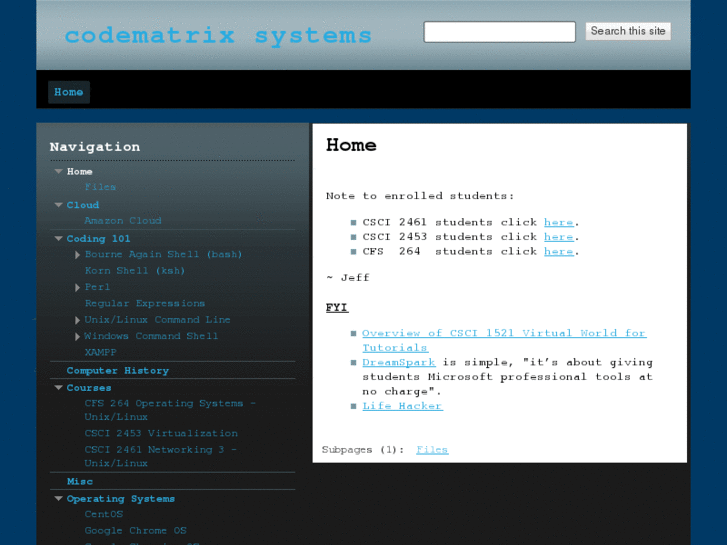Collapse the Cloud navigation section
Image resolution: width=727 pixels, height=545 pixels.
(58, 205)
